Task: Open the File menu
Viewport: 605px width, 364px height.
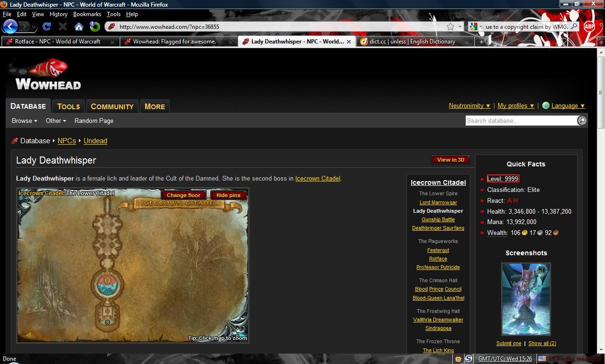Action: coord(7,14)
